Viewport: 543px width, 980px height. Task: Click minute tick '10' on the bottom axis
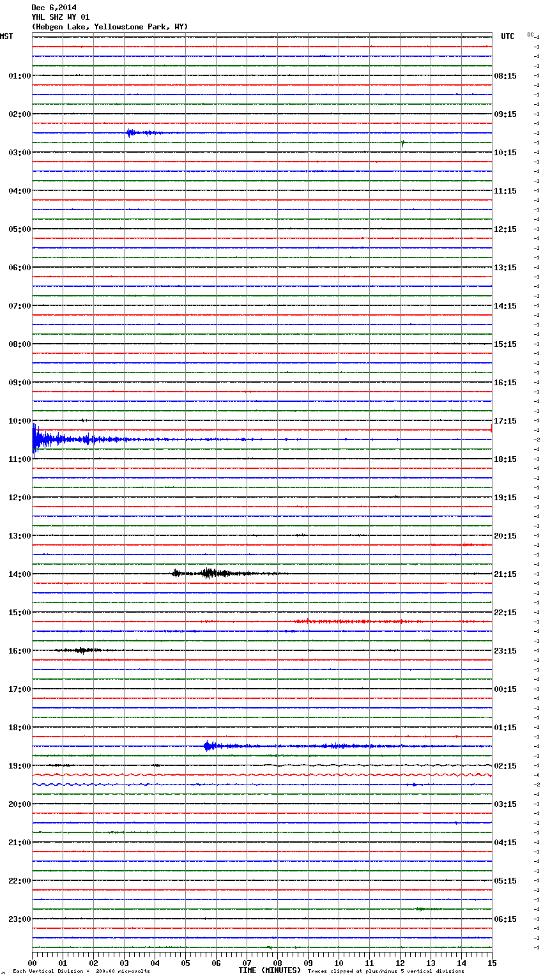pyautogui.click(x=339, y=963)
